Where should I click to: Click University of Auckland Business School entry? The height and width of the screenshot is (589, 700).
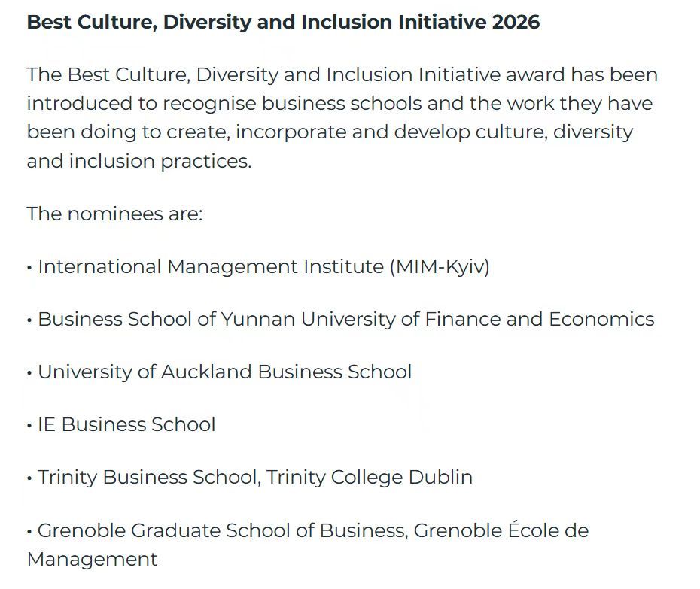click(x=224, y=372)
